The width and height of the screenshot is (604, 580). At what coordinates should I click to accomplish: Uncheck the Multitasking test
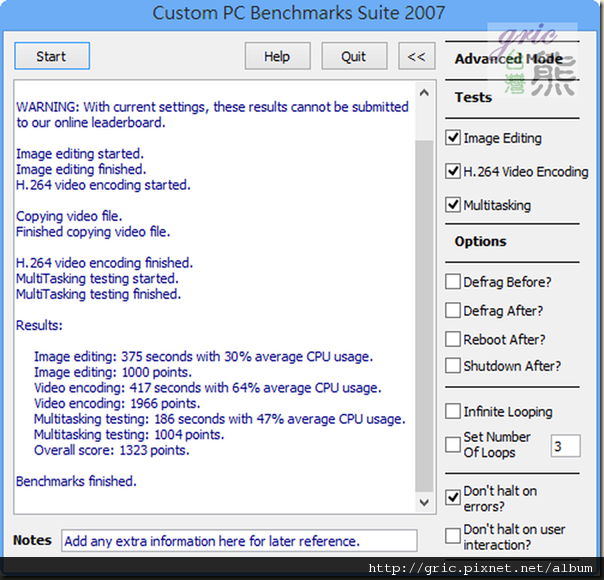(x=453, y=205)
